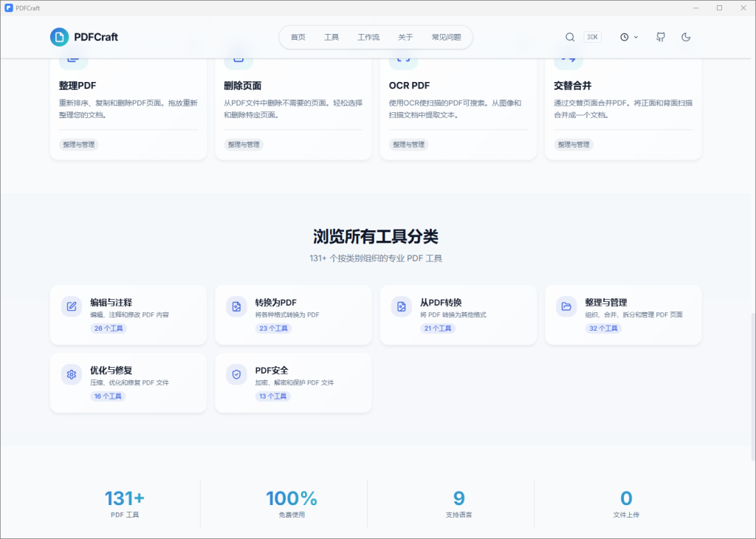
Task: Open the 常见问题 nav item
Action: (446, 37)
